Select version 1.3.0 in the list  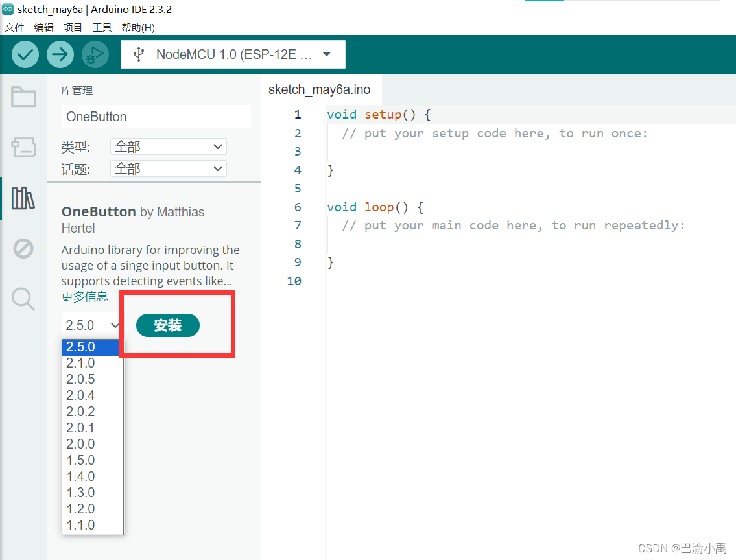pyautogui.click(x=92, y=493)
